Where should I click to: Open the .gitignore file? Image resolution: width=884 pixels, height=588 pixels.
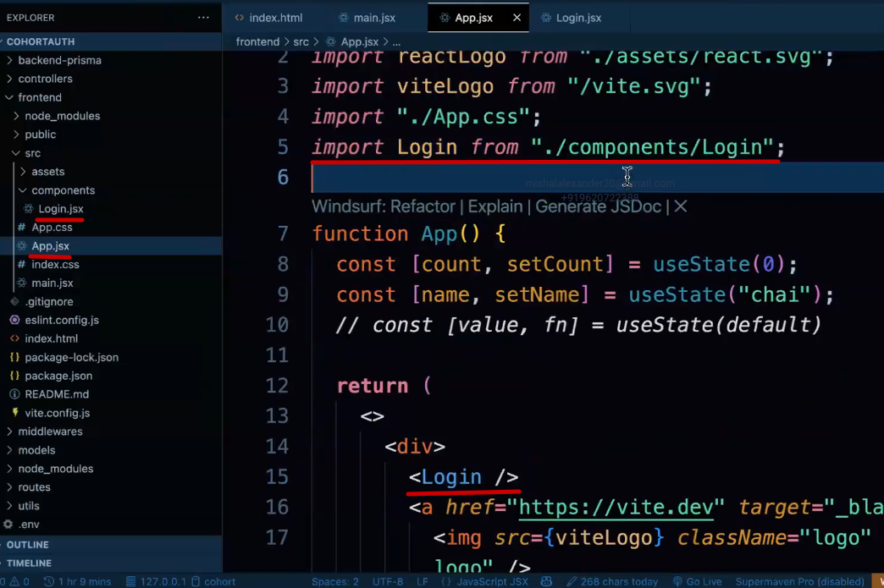point(49,302)
